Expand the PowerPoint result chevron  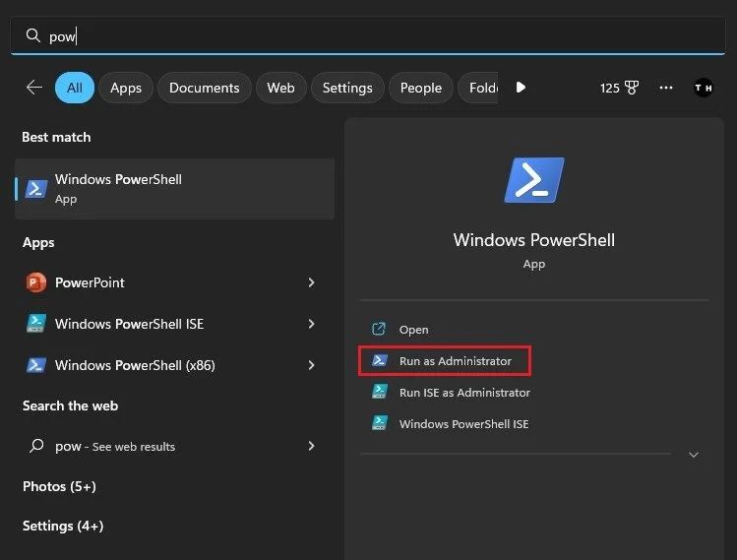pyautogui.click(x=311, y=282)
